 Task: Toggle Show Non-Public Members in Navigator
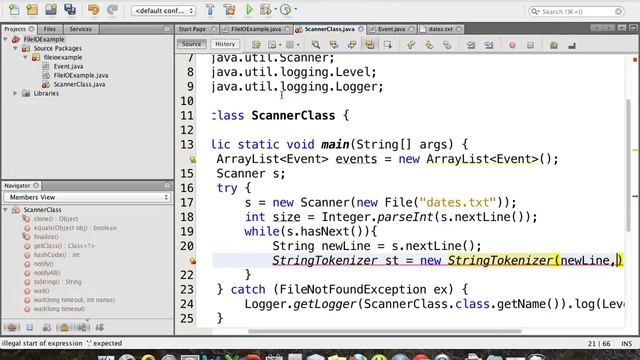click(64, 327)
